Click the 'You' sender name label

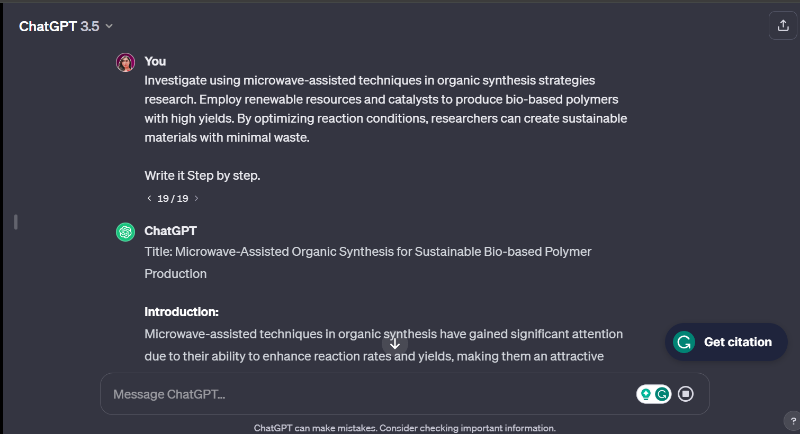(155, 61)
